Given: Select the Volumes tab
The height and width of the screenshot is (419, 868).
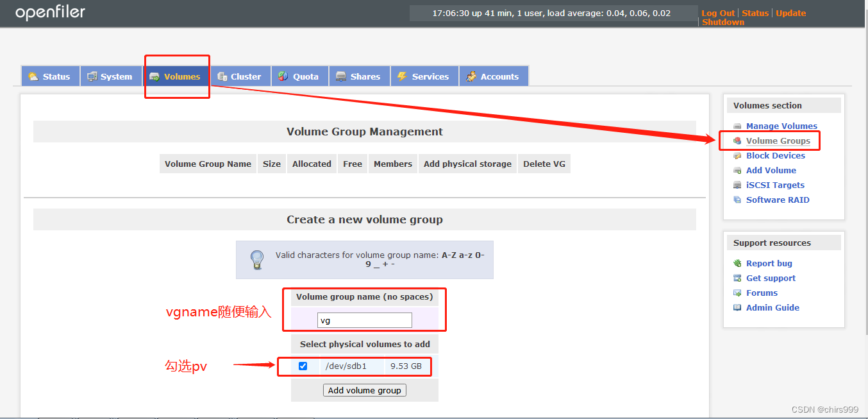Looking at the screenshot, I should (x=177, y=76).
